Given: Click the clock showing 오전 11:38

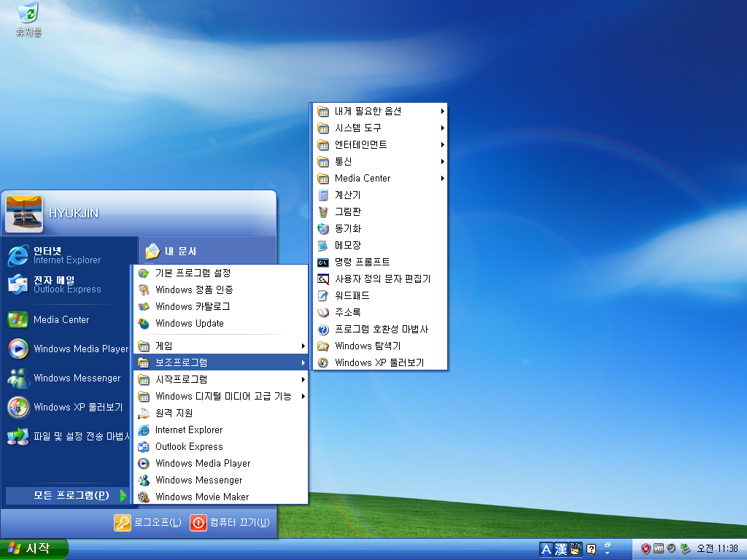Looking at the screenshot, I should tap(717, 549).
